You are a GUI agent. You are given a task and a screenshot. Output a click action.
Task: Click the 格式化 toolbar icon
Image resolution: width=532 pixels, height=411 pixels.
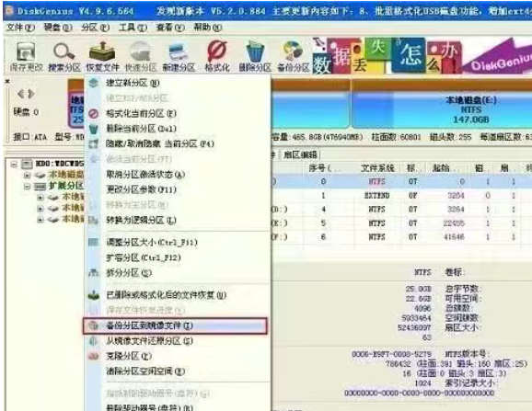tap(217, 56)
